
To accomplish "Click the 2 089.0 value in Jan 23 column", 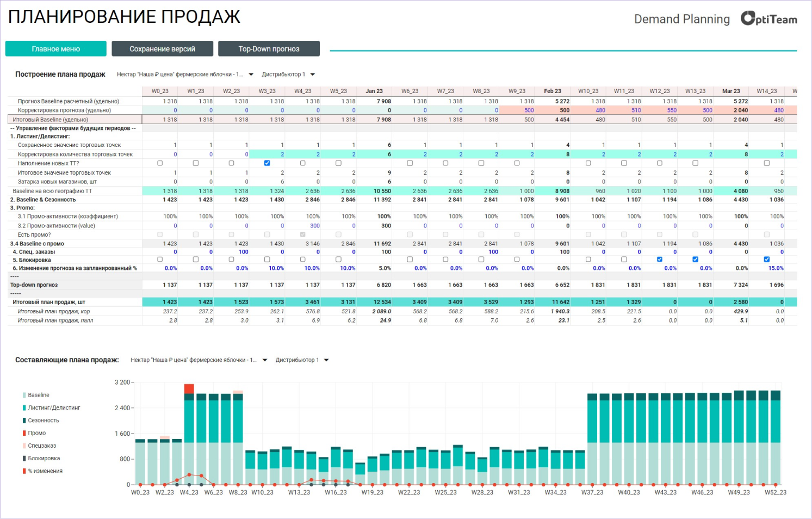I will pyautogui.click(x=374, y=312).
